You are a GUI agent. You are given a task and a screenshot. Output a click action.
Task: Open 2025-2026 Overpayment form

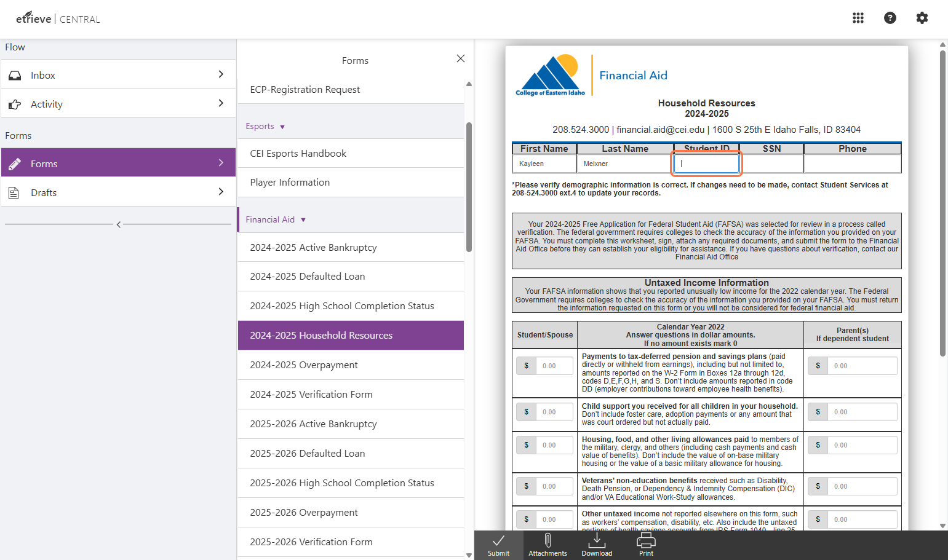(351, 513)
